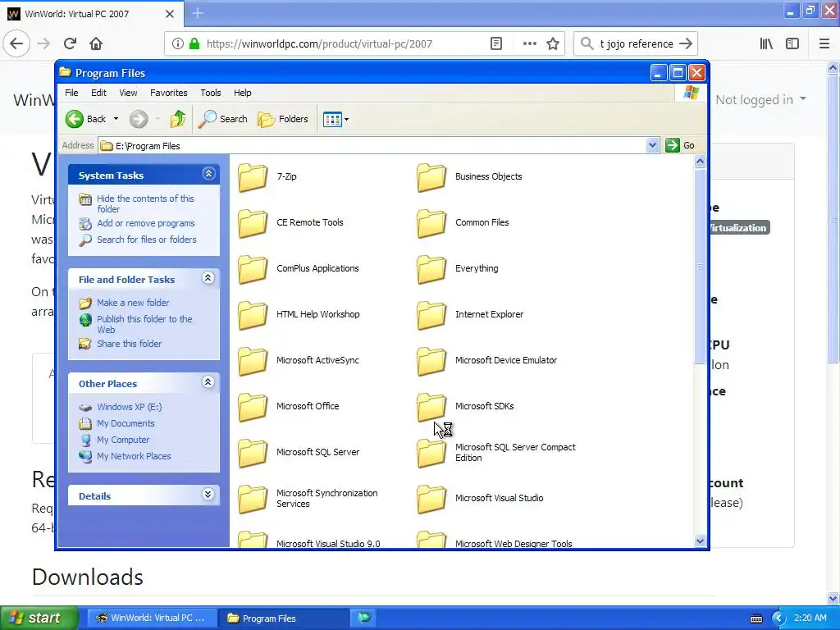Open the Favorites menu

coord(169,93)
